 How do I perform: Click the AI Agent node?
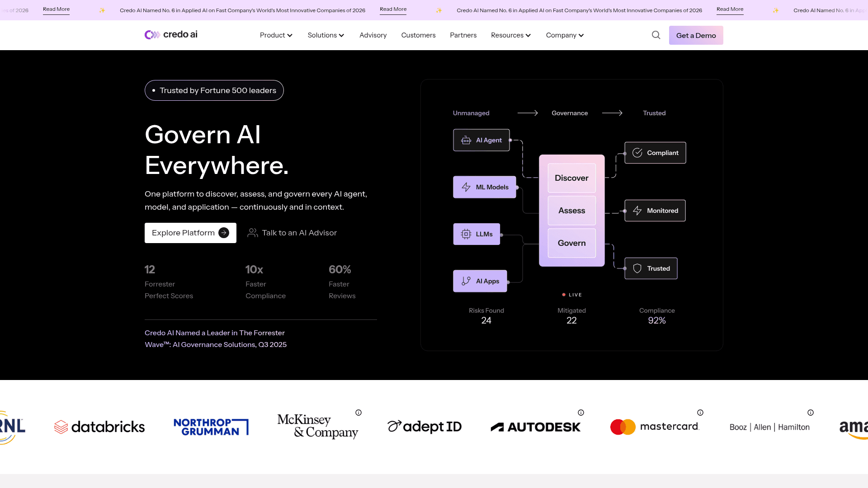[x=481, y=140]
